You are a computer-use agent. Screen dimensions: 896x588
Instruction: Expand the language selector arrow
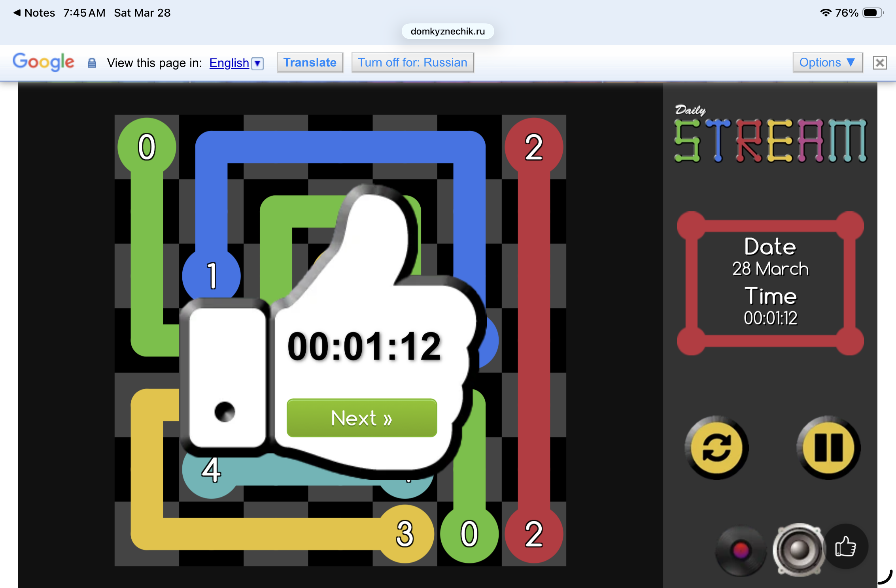[257, 63]
